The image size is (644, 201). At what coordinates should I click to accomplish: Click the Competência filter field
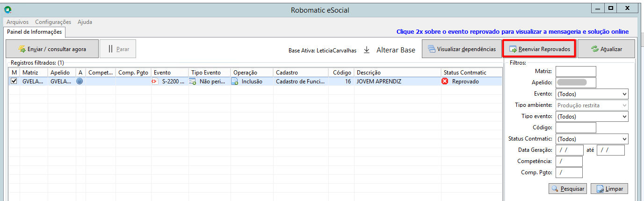point(569,162)
